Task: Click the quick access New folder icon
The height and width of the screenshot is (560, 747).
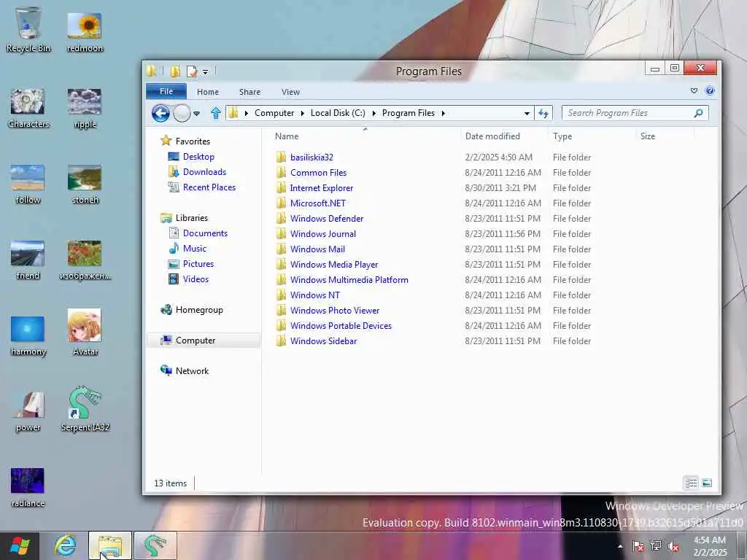Action: pyautogui.click(x=175, y=71)
